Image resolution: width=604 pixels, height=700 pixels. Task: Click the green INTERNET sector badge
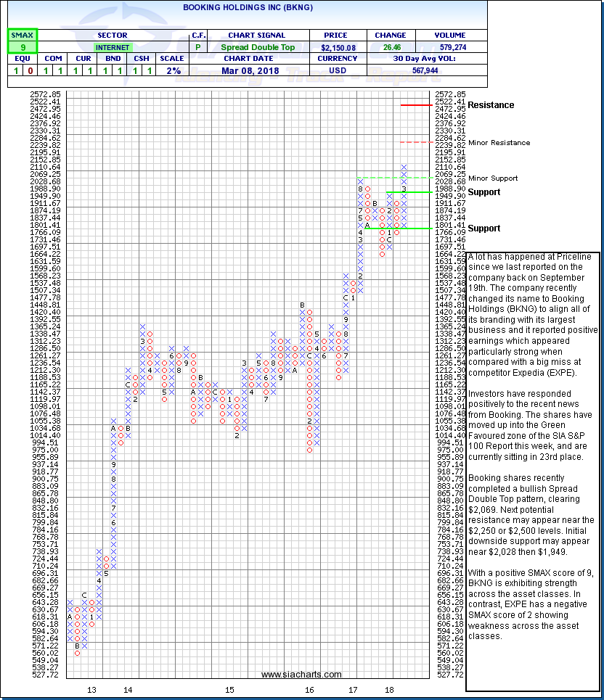coord(112,47)
